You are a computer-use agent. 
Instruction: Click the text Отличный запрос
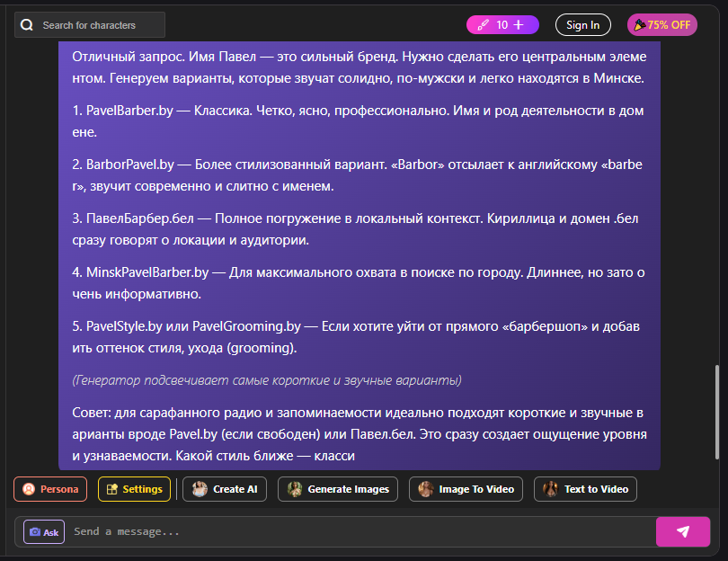click(x=129, y=57)
